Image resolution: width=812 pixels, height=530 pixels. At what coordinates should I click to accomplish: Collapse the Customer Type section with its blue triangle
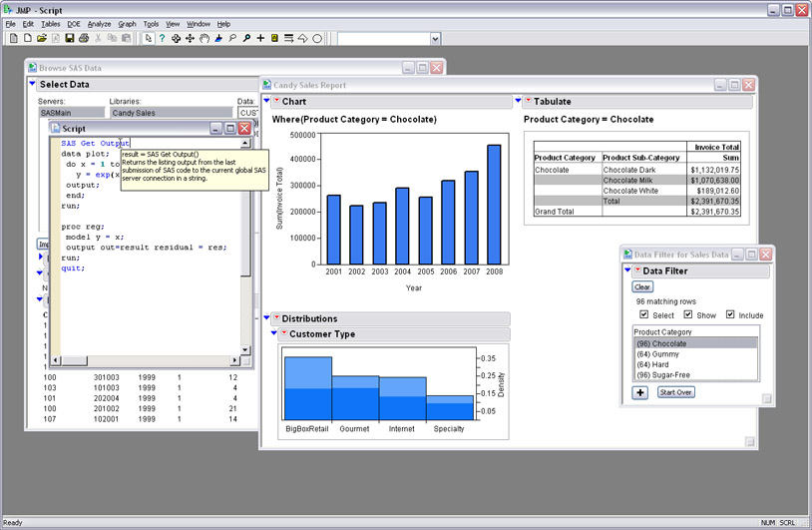click(274, 333)
